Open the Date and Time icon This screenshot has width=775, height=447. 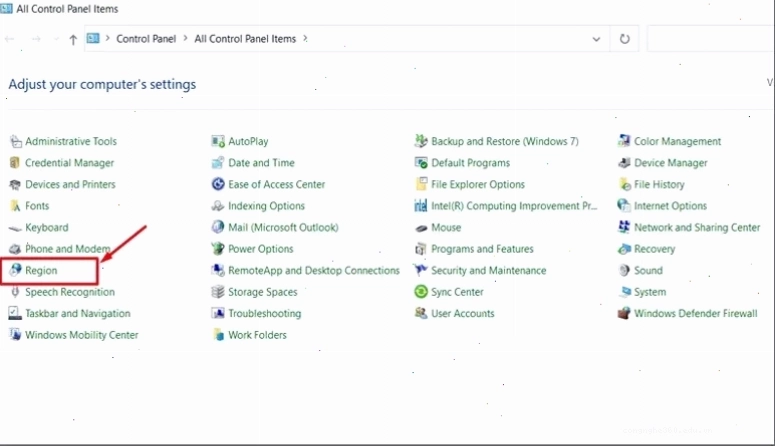(218, 163)
